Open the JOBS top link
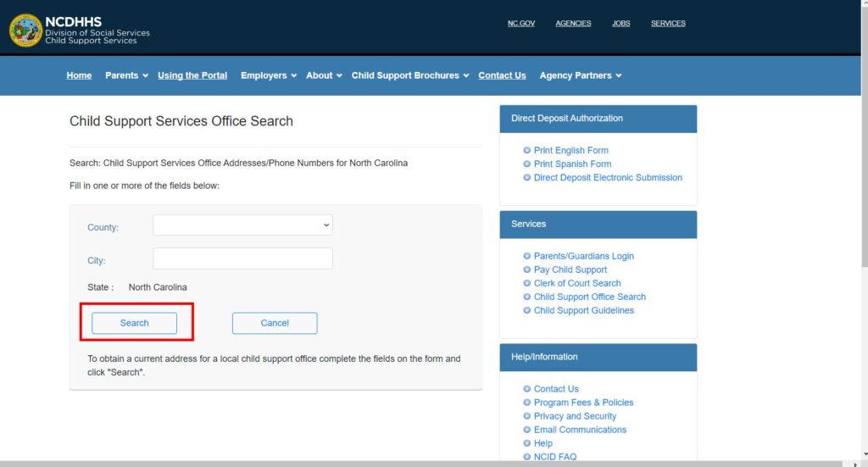The image size is (868, 467). [620, 23]
